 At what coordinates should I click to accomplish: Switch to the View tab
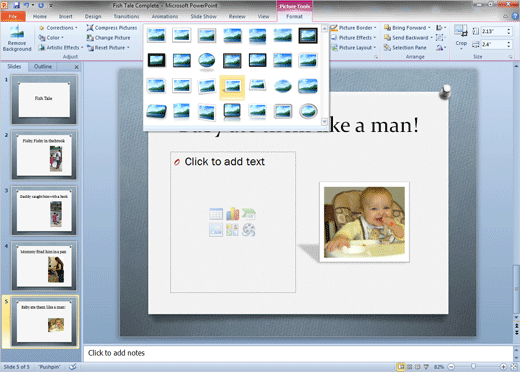click(x=263, y=16)
